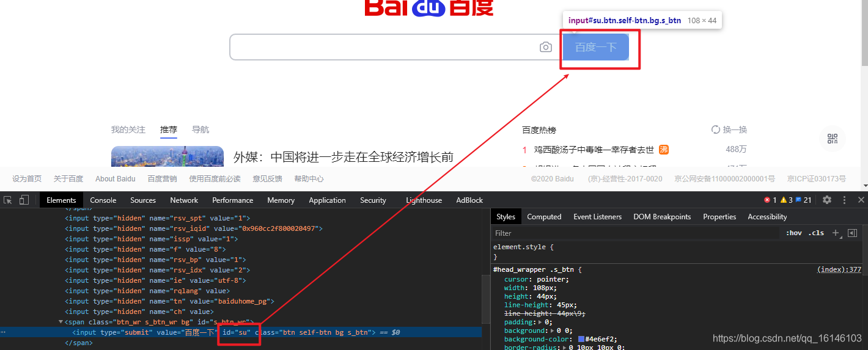
Task: Open the Security tab
Action: [x=373, y=200]
